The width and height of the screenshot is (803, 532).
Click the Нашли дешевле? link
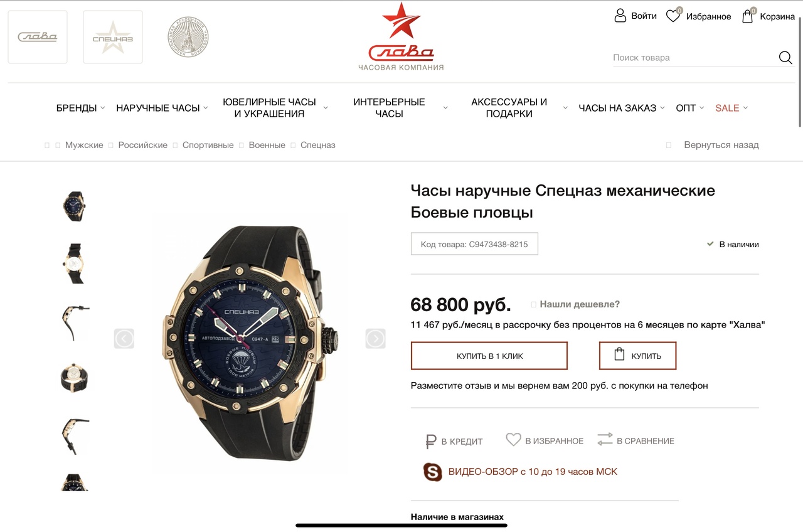pos(580,304)
